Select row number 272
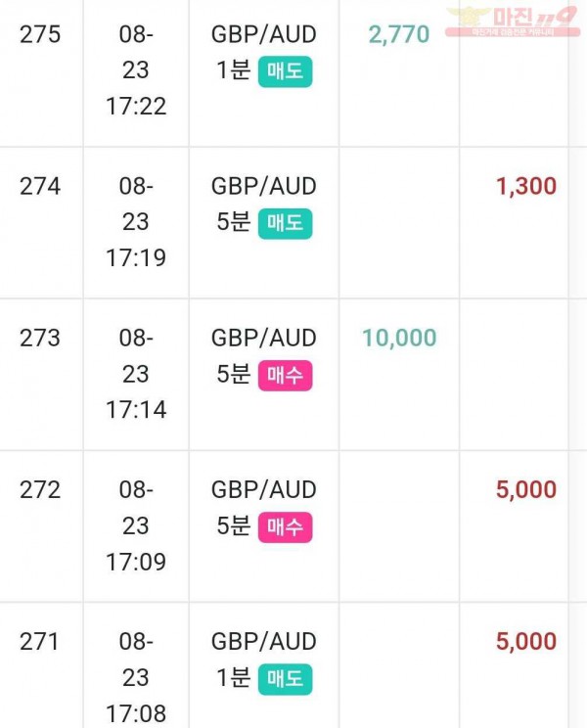This screenshot has width=587, height=728. (40, 490)
